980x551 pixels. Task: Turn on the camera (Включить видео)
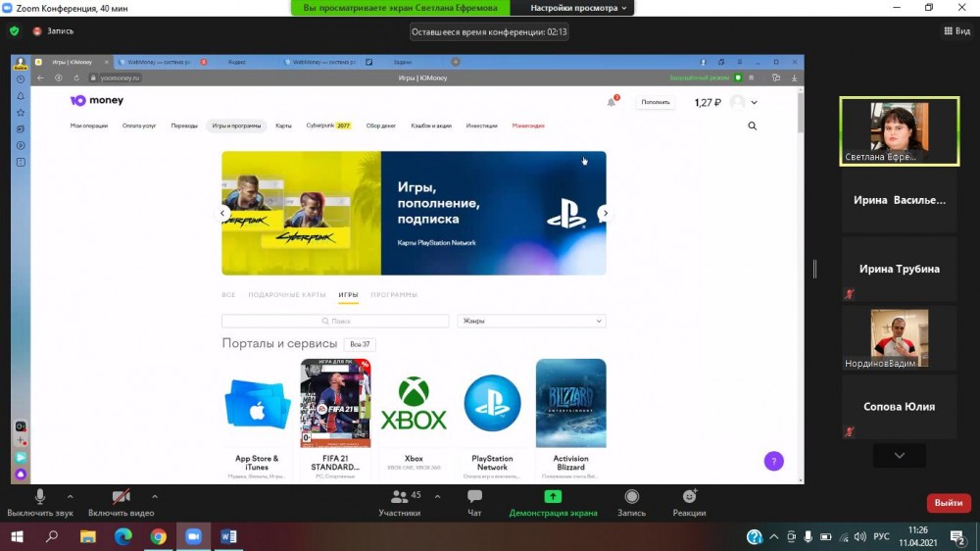point(121,498)
